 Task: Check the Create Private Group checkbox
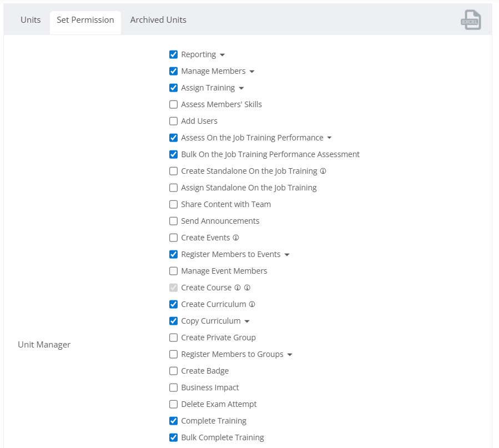coord(173,338)
